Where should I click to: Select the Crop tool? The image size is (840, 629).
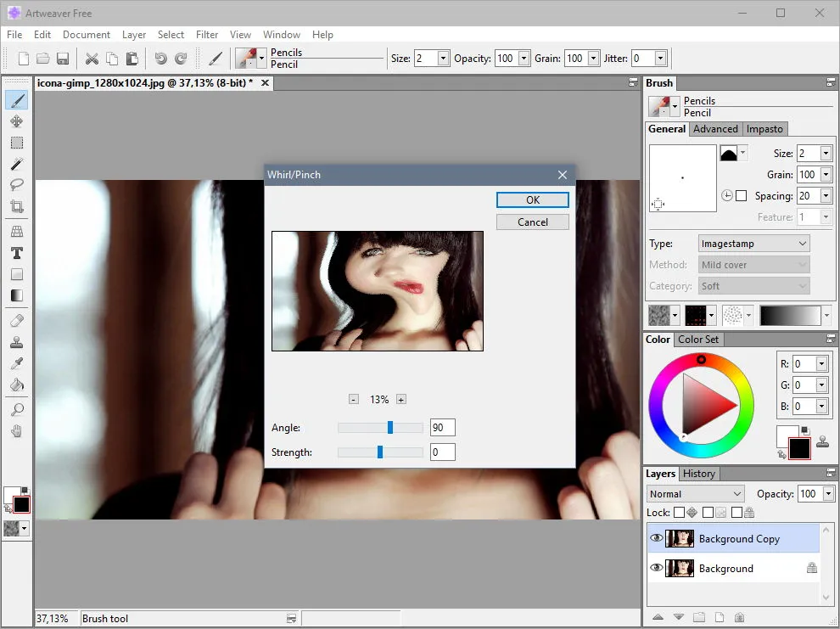pos(17,206)
